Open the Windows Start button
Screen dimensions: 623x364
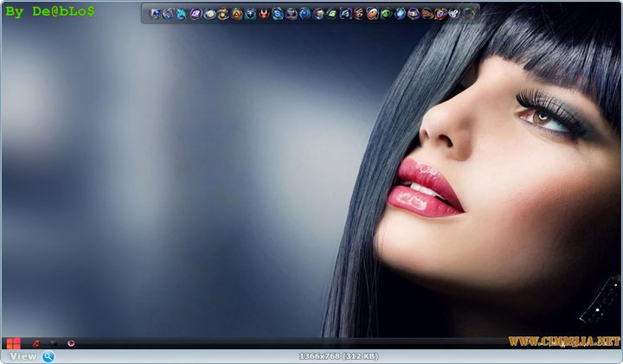click(x=13, y=343)
